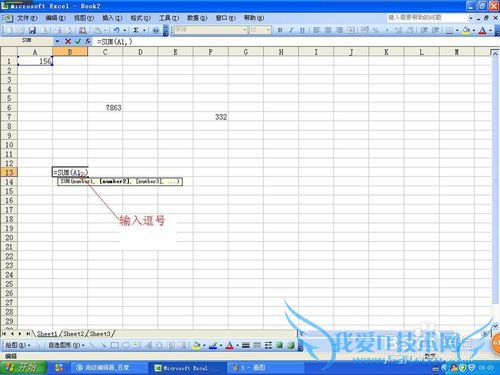Open the 插入 (Insert) menu

click(112, 18)
